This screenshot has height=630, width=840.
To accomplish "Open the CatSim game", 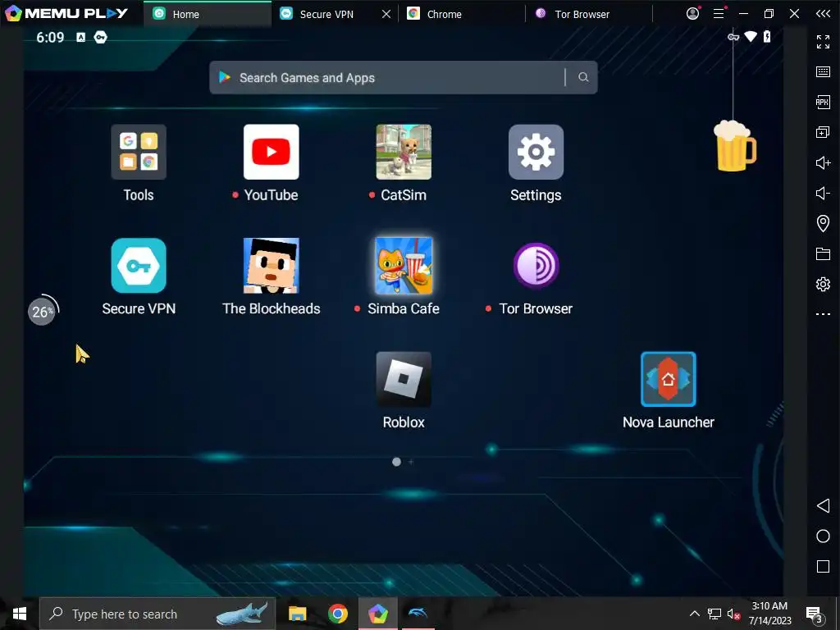I will click(404, 152).
